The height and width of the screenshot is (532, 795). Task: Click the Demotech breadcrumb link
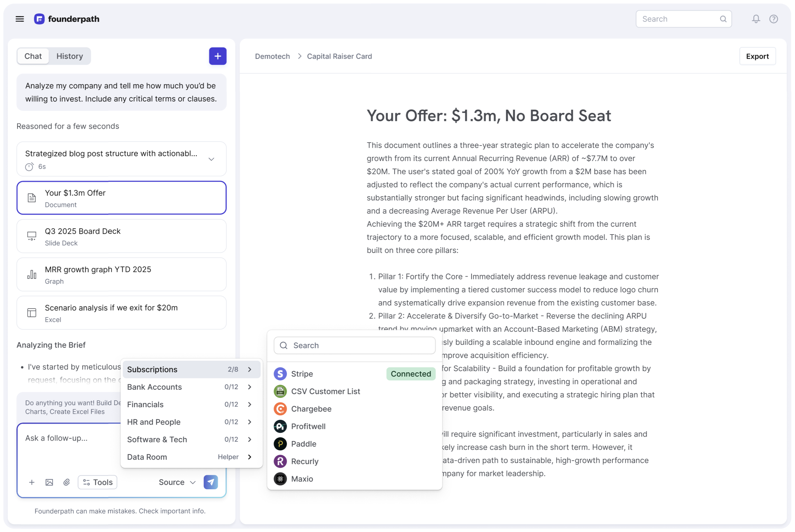272,56
